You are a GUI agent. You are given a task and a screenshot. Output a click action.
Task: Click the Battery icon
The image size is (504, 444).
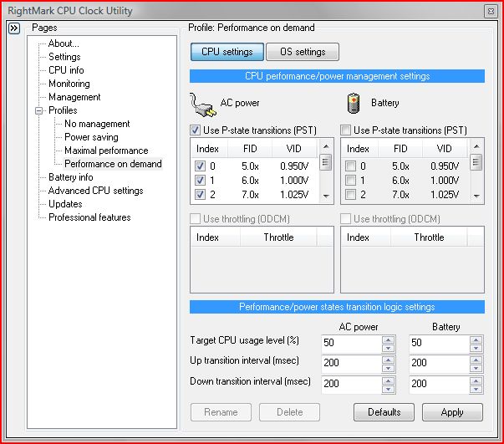[354, 103]
